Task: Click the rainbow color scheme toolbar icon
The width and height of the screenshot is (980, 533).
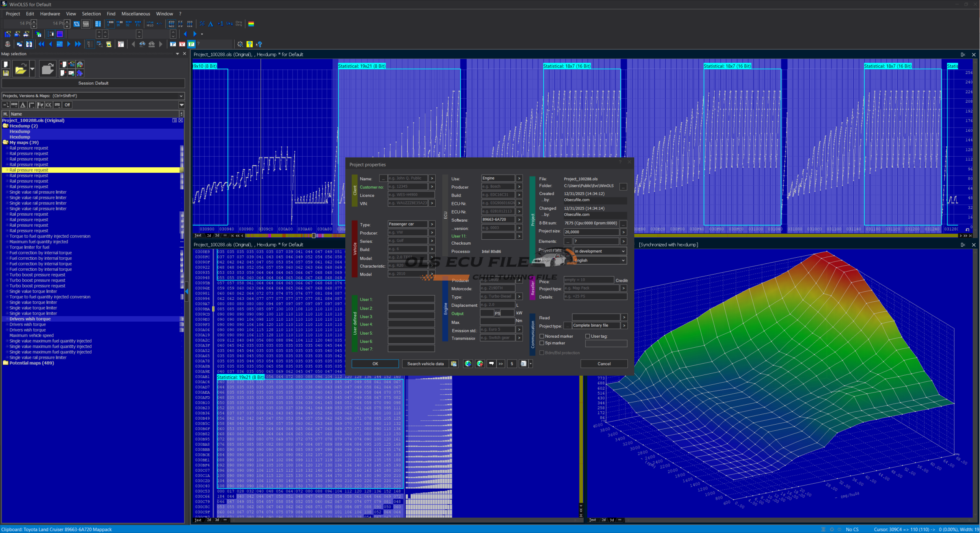Action: 251,24
